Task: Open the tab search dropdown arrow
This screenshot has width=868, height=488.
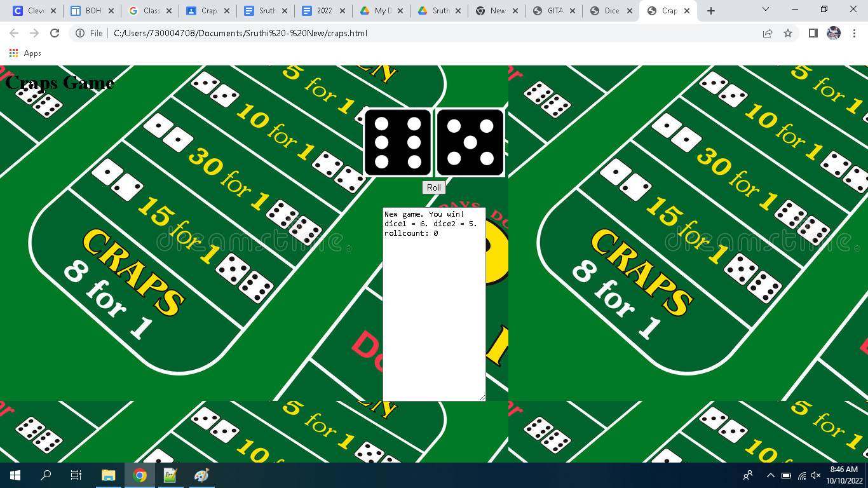Action: (766, 10)
